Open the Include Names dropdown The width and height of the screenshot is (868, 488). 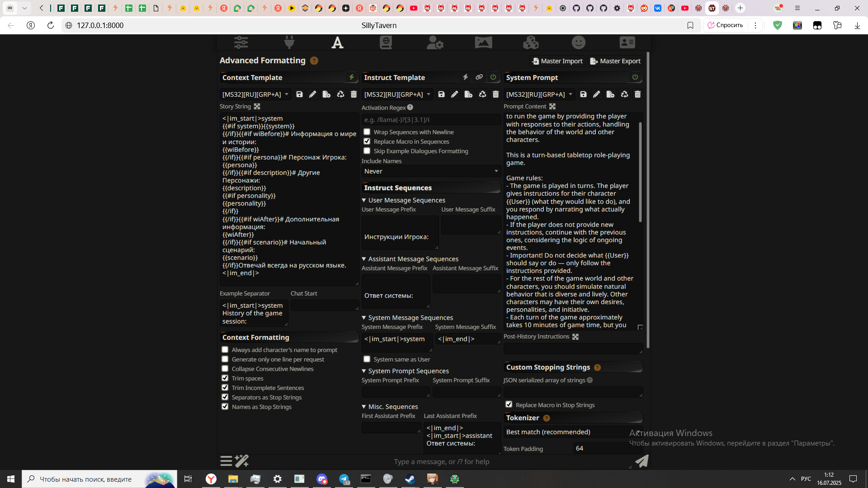pos(431,171)
